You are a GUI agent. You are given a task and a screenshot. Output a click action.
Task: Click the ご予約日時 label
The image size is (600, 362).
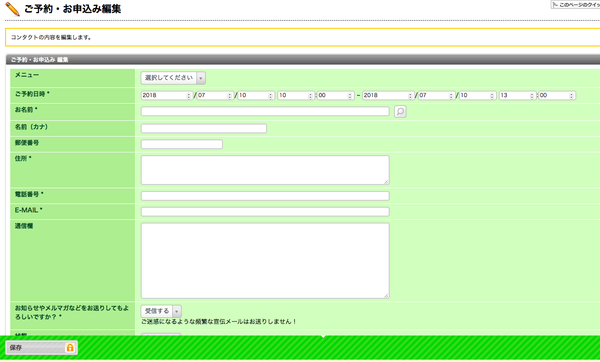[x=32, y=94]
